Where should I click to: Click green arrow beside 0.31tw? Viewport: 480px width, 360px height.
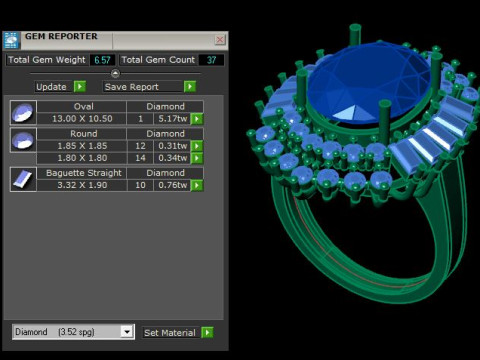pos(197,146)
